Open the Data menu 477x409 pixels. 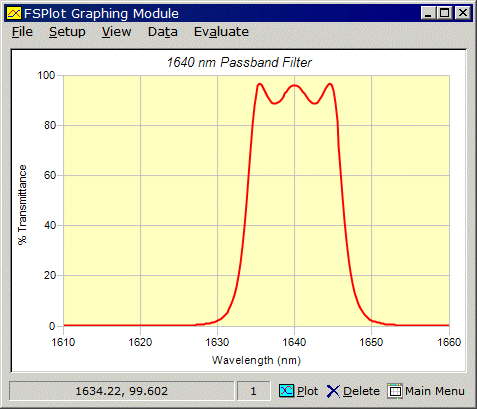[163, 32]
